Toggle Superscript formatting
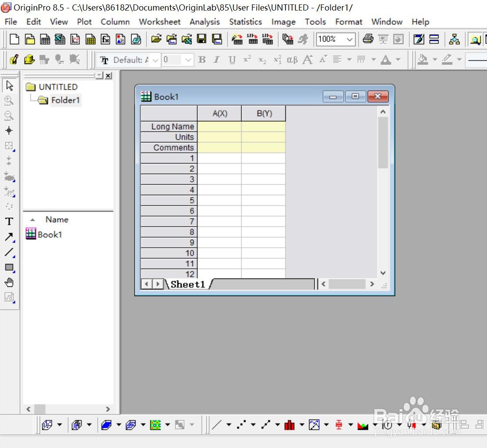This screenshot has height=448, width=487. point(247,59)
